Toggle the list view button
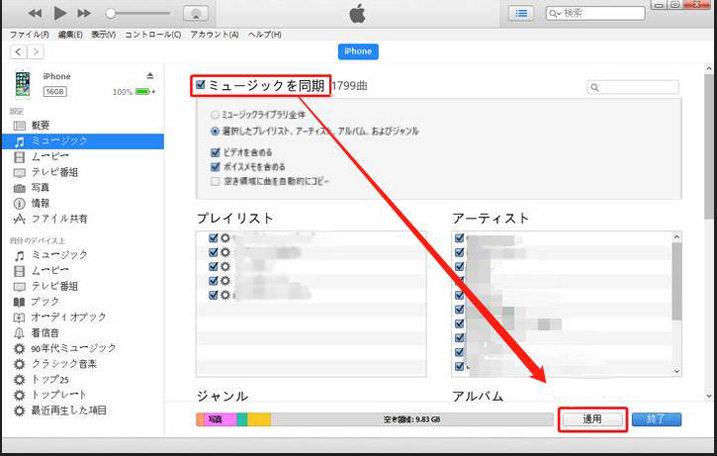This screenshot has height=456, width=717. click(x=521, y=14)
